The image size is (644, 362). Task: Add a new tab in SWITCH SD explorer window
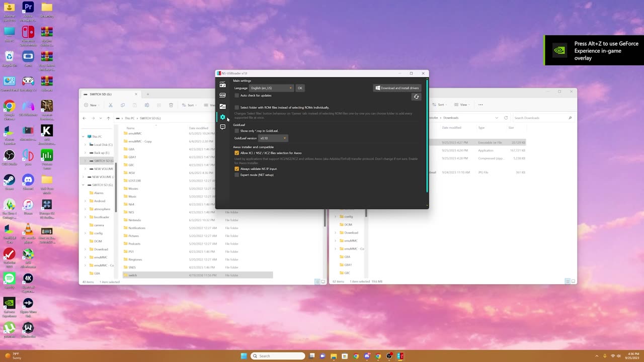(x=147, y=94)
